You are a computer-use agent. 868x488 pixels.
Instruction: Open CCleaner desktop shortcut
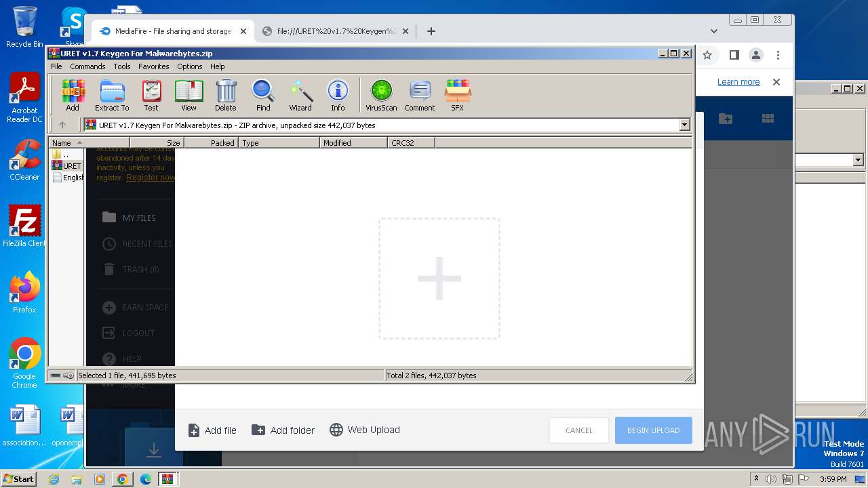click(24, 160)
